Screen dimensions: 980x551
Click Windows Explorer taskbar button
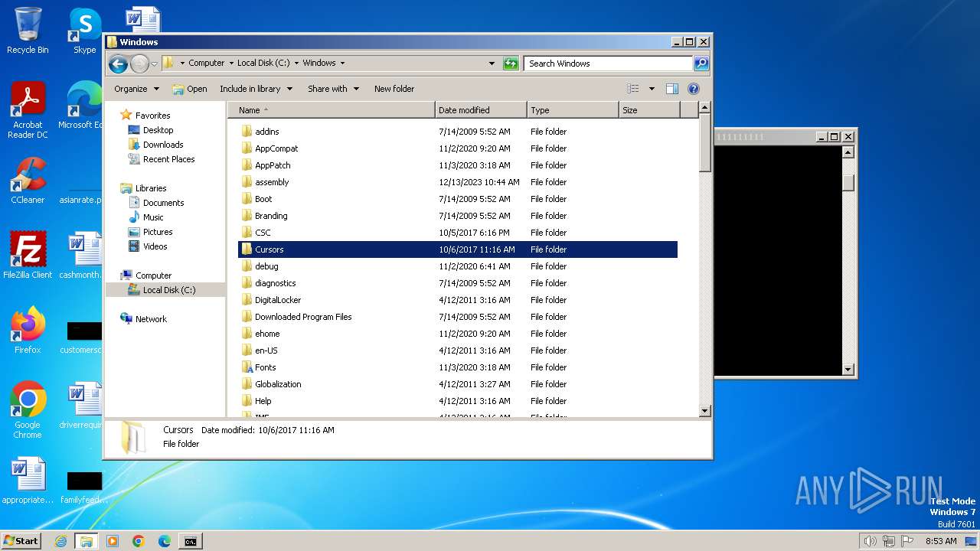pyautogui.click(x=87, y=541)
